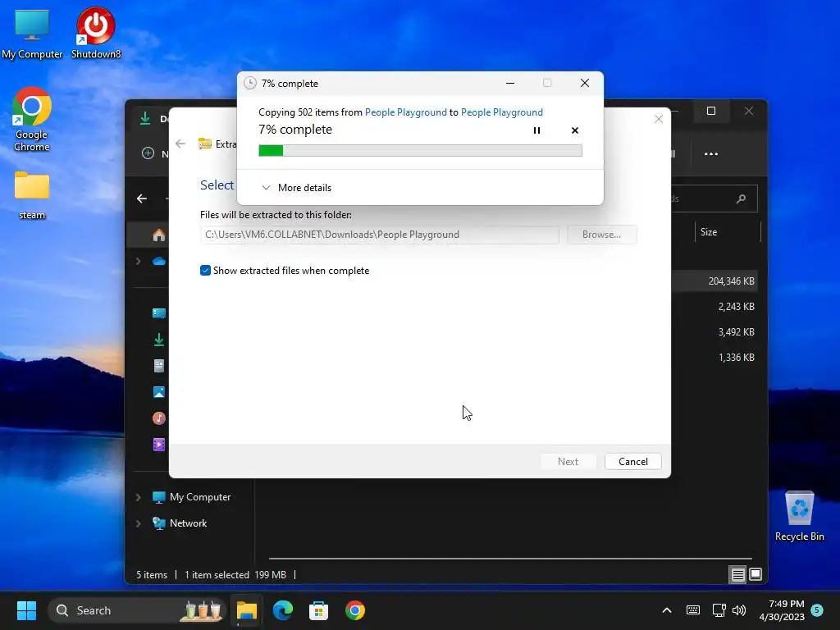The height and width of the screenshot is (630, 840).
Task: Open the Recycle Bin
Action: pyautogui.click(x=799, y=516)
